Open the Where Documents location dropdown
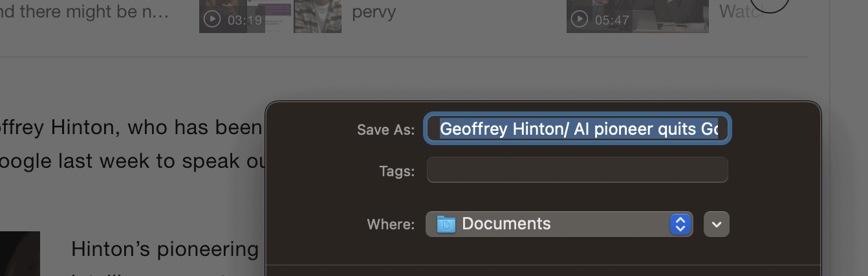This screenshot has height=276, width=868. coord(559,224)
